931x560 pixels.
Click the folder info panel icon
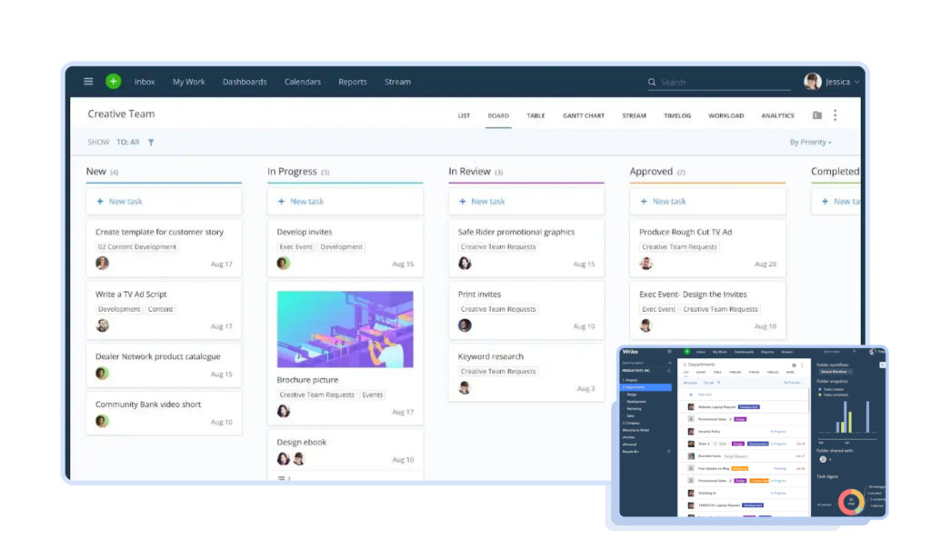pos(816,115)
